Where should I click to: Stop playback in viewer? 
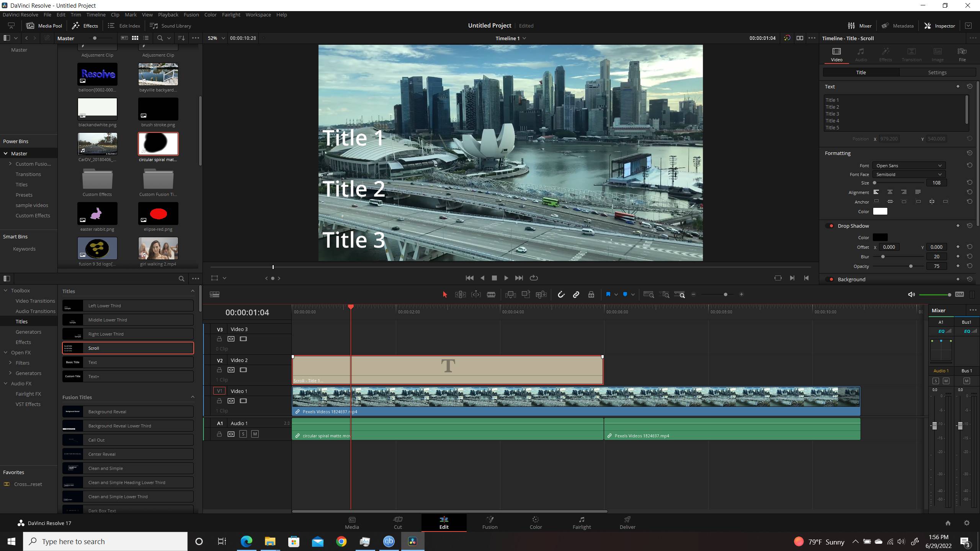(x=494, y=278)
